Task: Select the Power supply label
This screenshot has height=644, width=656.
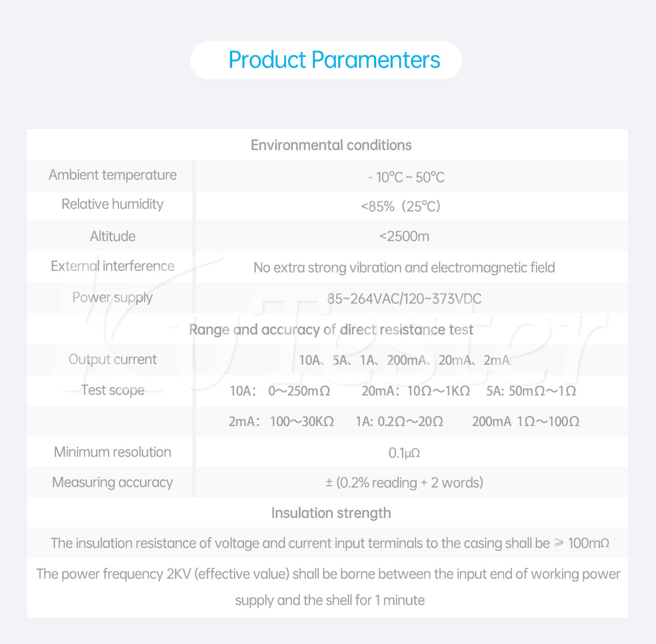Action: click(113, 298)
